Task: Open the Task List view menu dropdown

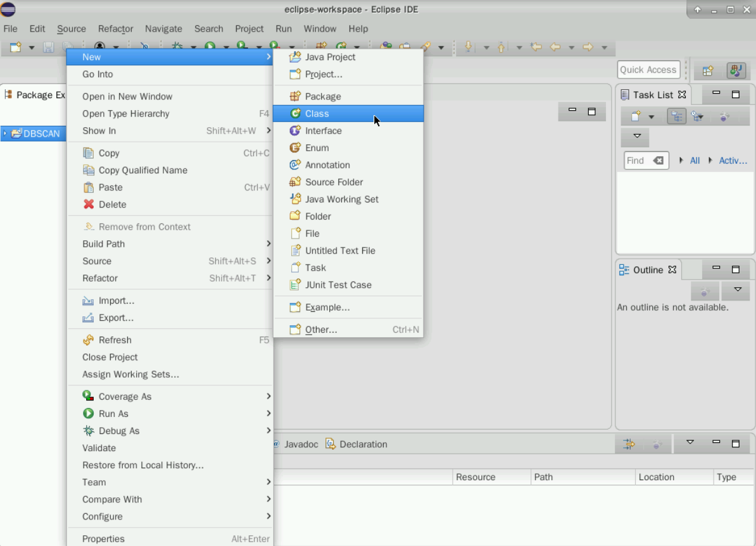Action: pos(637,137)
